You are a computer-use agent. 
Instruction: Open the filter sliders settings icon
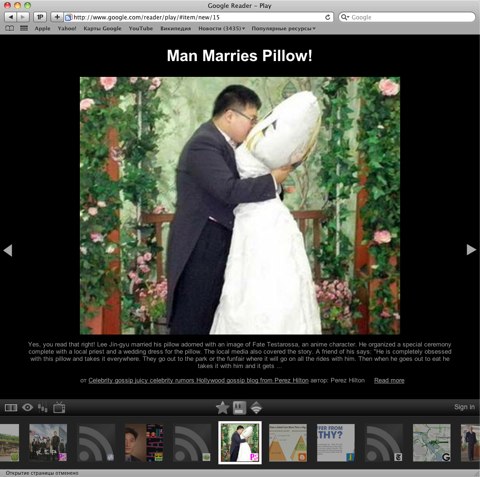point(42,408)
